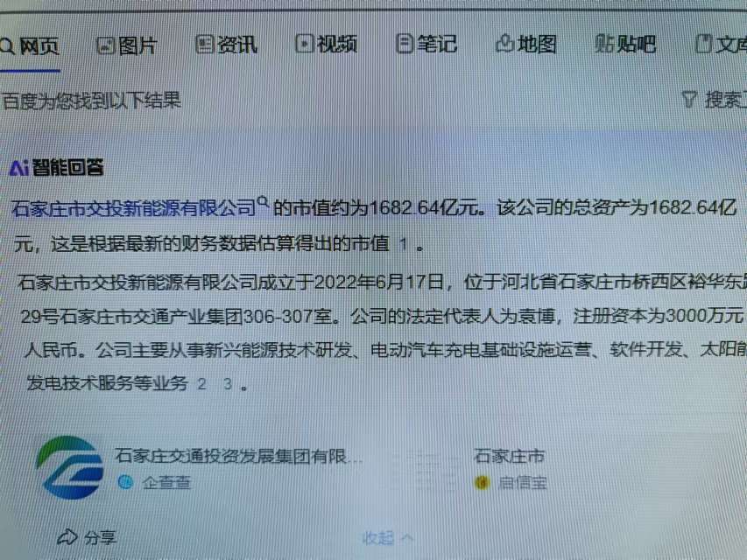Image resolution: width=747 pixels, height=560 pixels.
Task: Click the search filter funnel icon
Action: point(689,99)
